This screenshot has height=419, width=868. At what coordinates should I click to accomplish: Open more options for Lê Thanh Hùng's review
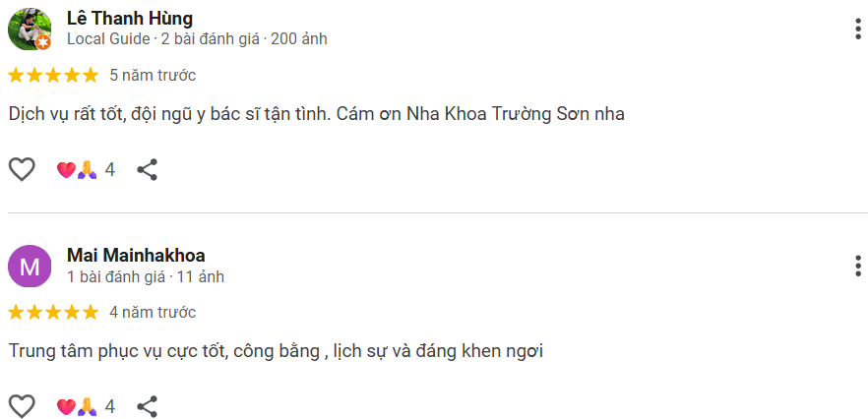pos(858,29)
